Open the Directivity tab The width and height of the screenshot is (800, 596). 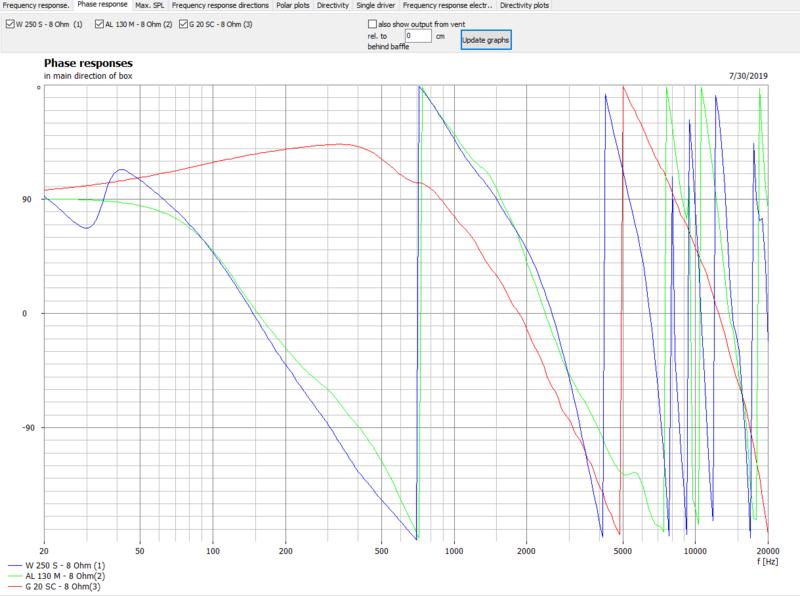[332, 6]
